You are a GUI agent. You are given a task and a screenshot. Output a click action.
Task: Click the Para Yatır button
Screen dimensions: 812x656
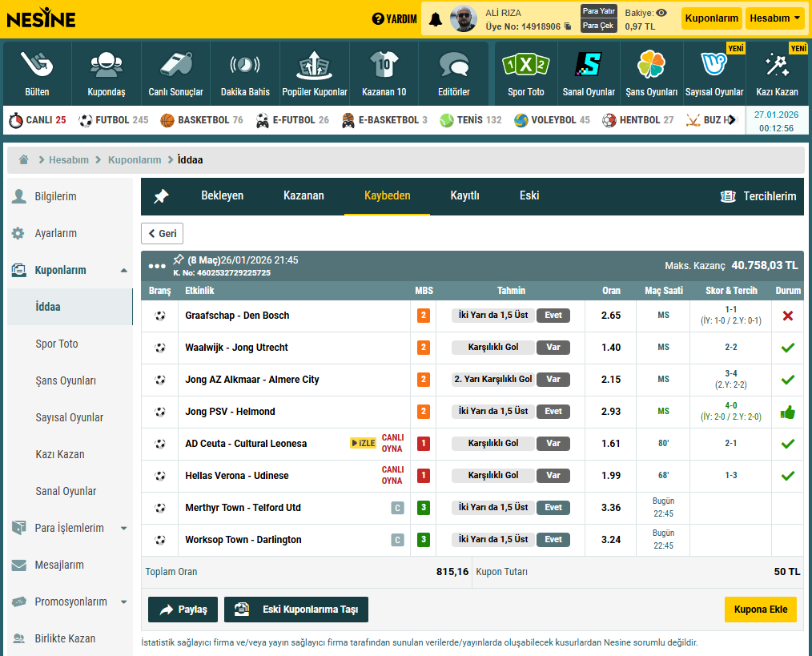pyautogui.click(x=599, y=11)
